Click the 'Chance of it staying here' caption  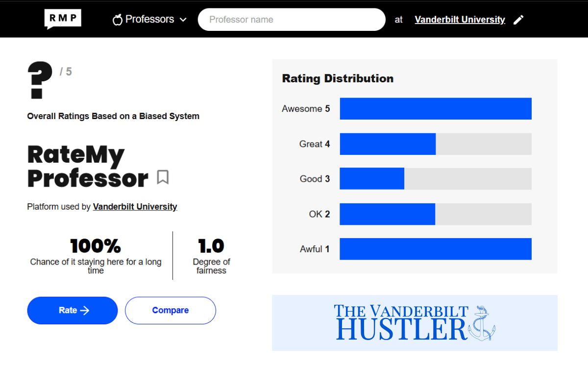tap(96, 266)
